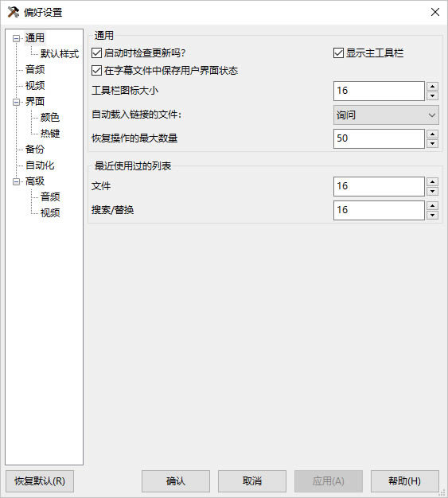448x498 pixels.
Task: Increase toolbar icon size with up arrow
Action: coord(432,86)
